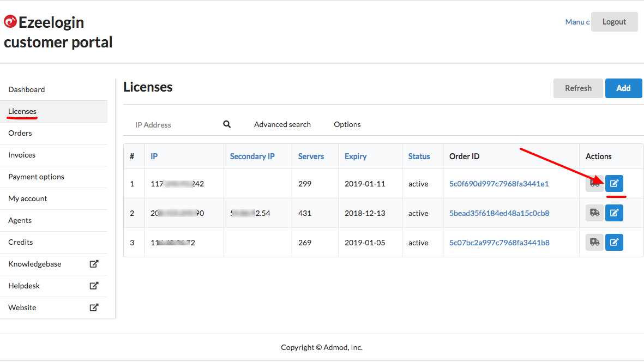
Task: Click the external link icon beside Knowledgebase
Action: point(94,264)
